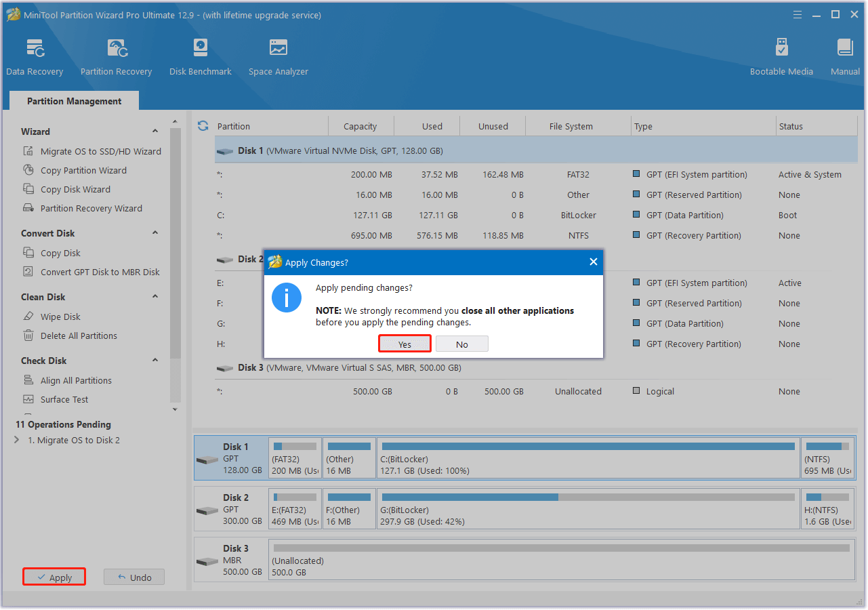This screenshot has width=868, height=610.
Task: Select the Disk 1 block in the disk map
Action: [x=231, y=457]
